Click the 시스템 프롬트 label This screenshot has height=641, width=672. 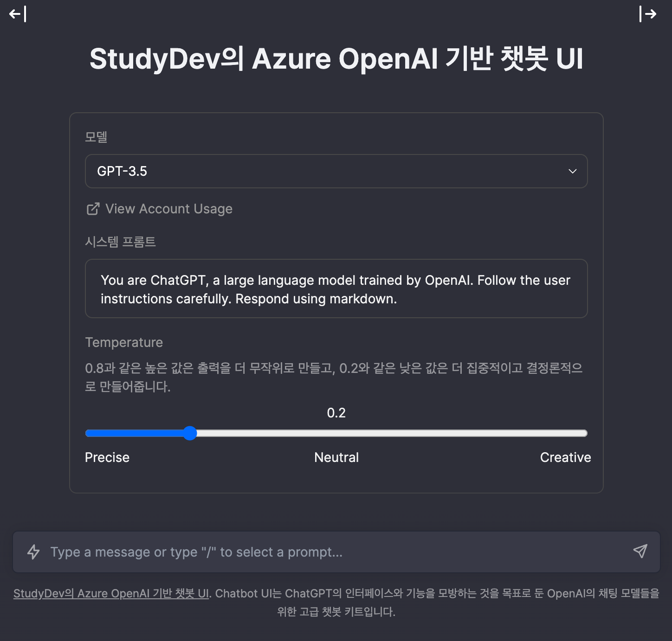(120, 242)
